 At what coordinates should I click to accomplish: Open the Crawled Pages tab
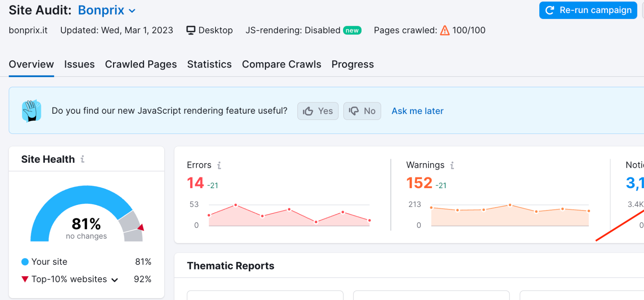click(141, 64)
